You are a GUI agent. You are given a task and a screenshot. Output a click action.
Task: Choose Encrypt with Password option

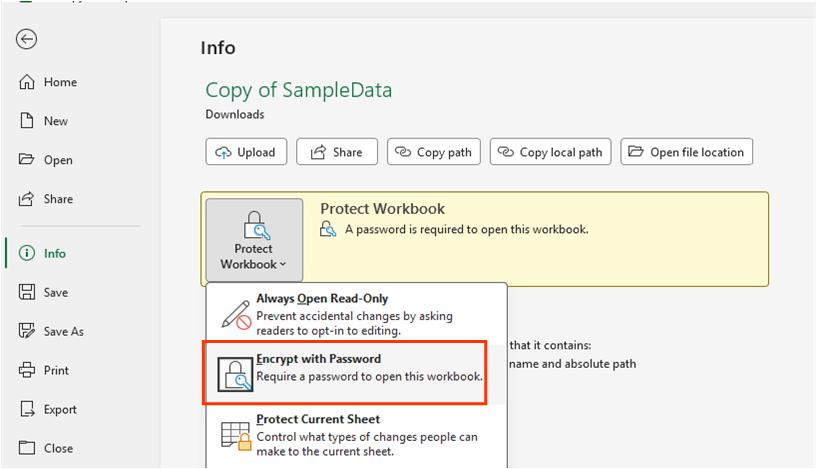345,373
